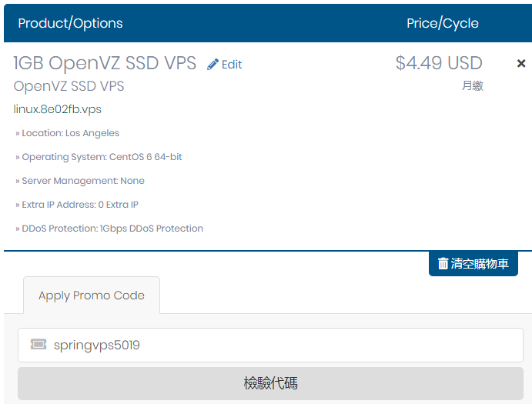Screen dimensions: 532x404
Task: Open the Edit link for 1GB OpenVZ SSD VPS
Action: pos(225,64)
